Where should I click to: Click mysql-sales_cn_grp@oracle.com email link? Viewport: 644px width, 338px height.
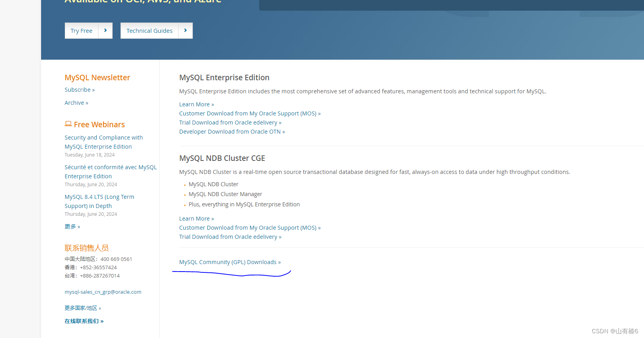click(x=103, y=292)
